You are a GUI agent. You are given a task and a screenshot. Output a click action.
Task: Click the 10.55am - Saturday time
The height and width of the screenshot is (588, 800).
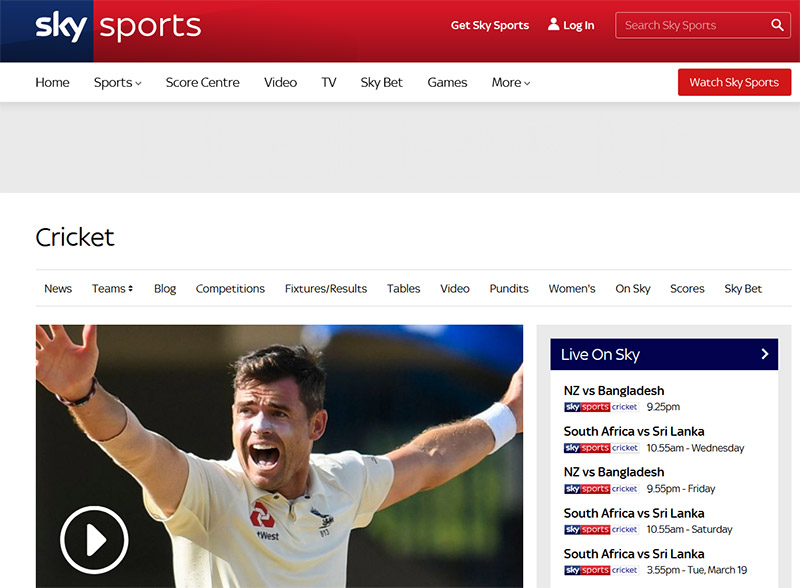coord(689,529)
